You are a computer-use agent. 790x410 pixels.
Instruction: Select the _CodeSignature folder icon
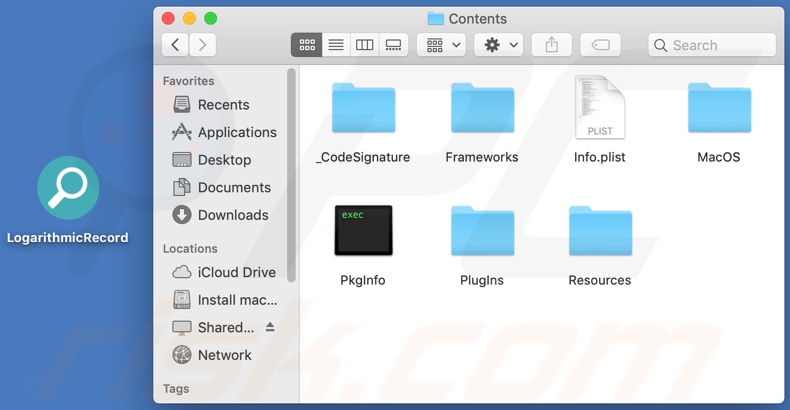(363, 108)
